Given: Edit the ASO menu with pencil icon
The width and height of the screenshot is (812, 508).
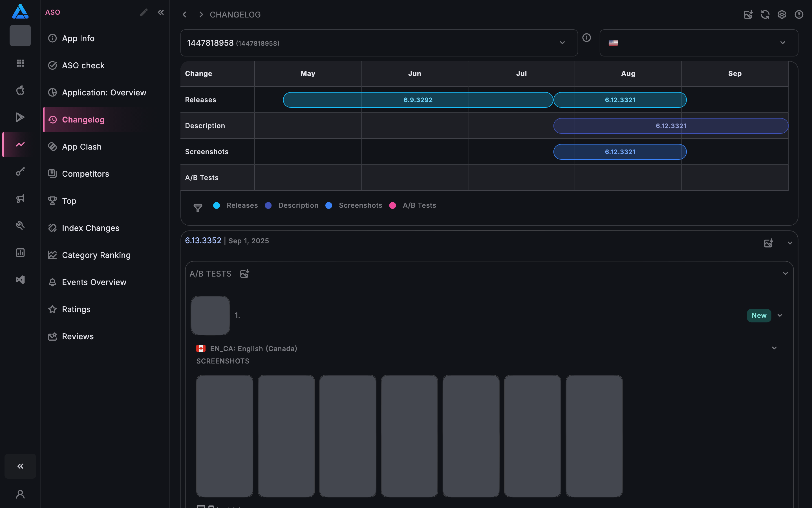Looking at the screenshot, I should [144, 12].
